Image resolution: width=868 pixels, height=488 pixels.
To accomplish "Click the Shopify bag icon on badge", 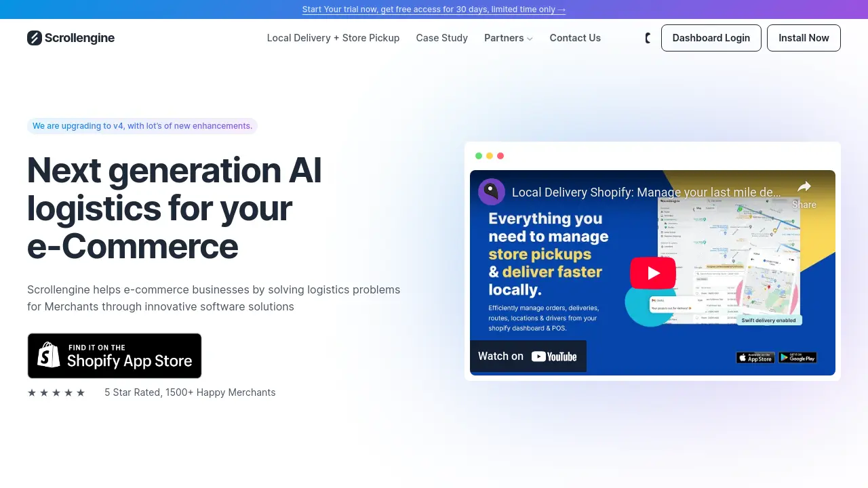I will tap(49, 355).
